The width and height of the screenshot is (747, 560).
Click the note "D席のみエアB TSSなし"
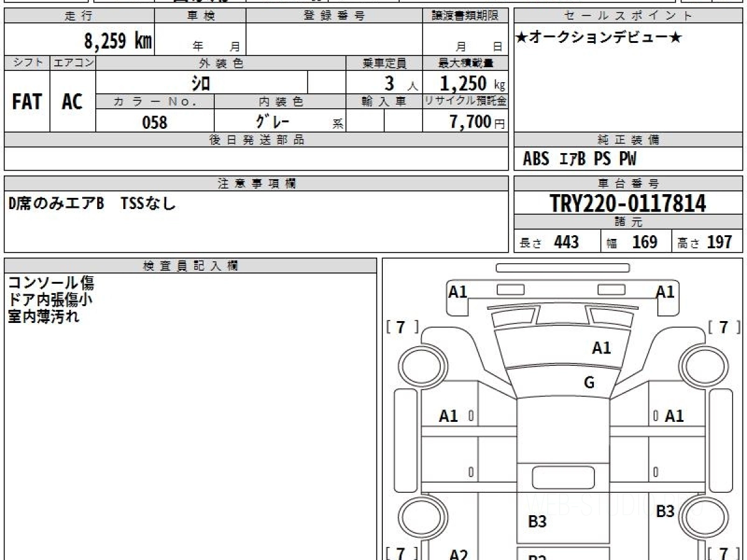click(x=92, y=202)
